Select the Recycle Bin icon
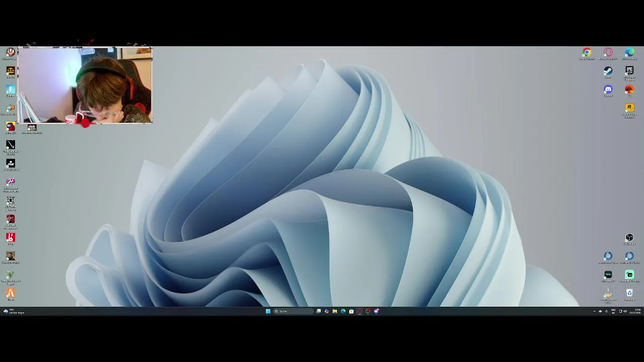Screen dimensions: 644x362 [629, 293]
